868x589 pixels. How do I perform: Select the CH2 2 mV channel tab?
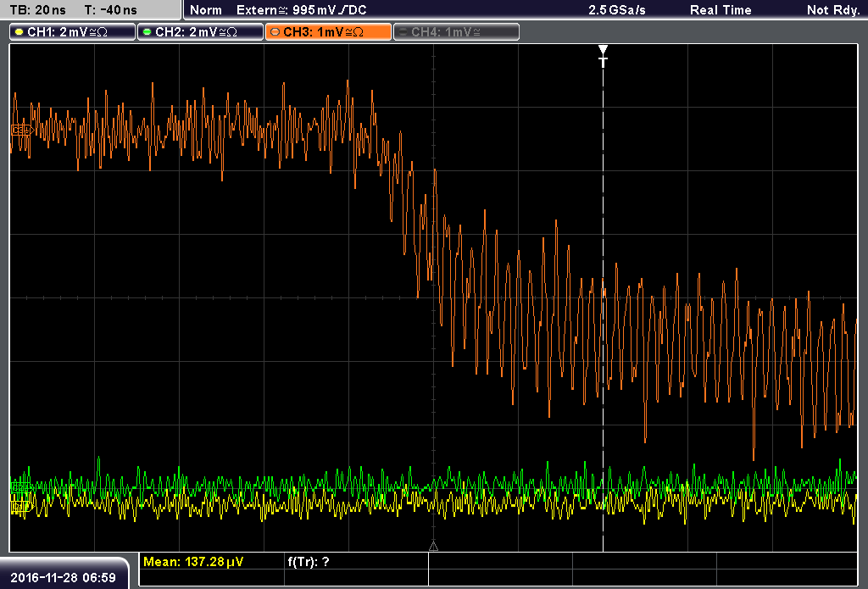(x=200, y=32)
